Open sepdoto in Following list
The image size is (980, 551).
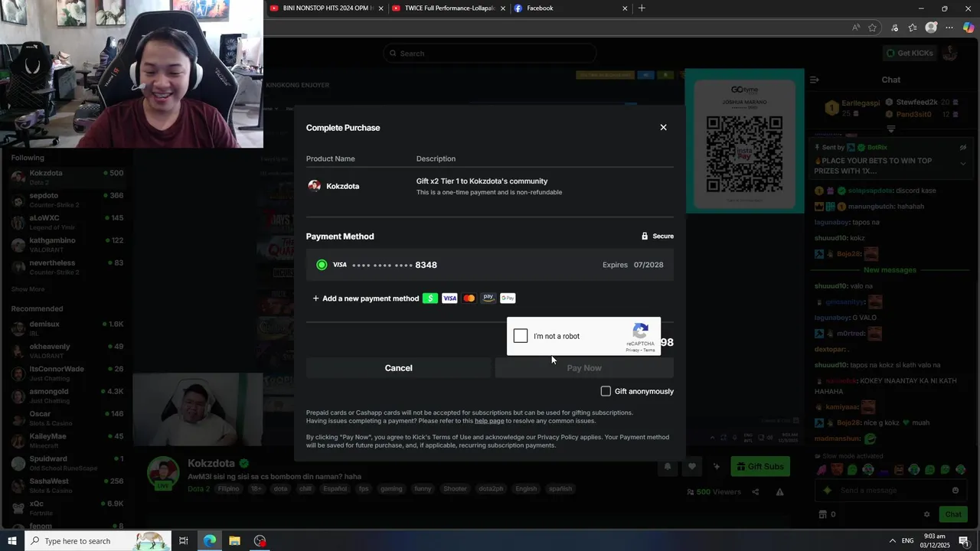(x=67, y=200)
